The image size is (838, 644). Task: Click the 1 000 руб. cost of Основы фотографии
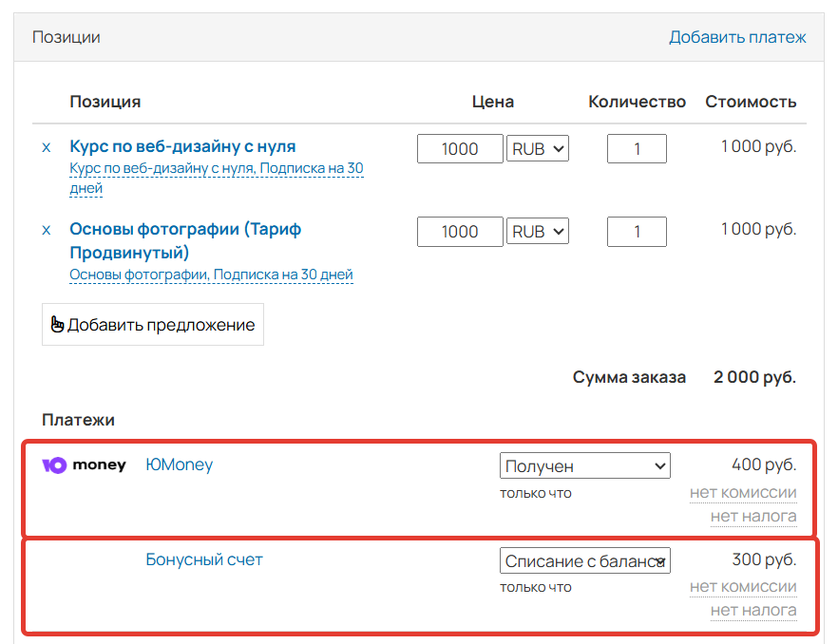759,229
